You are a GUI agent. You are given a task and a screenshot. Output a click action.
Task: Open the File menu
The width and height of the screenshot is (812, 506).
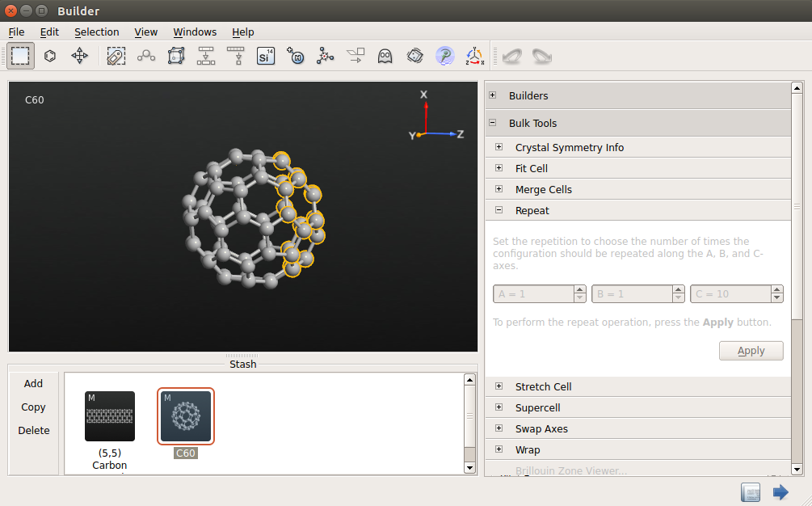pyautogui.click(x=17, y=32)
